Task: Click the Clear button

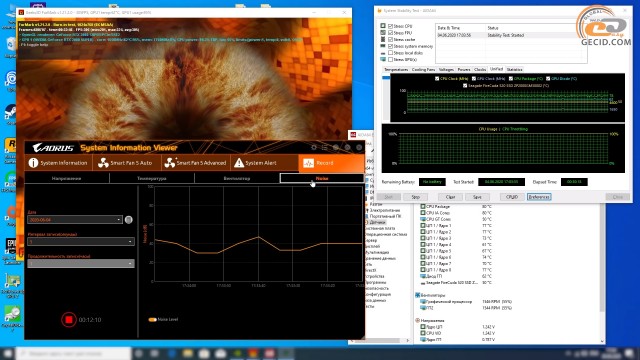Action: 450,197
